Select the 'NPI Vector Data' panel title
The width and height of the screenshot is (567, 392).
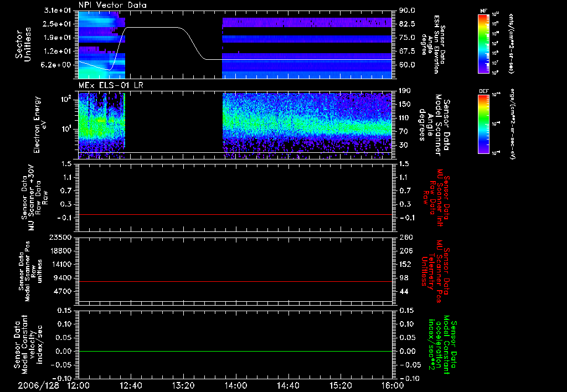pos(112,5)
